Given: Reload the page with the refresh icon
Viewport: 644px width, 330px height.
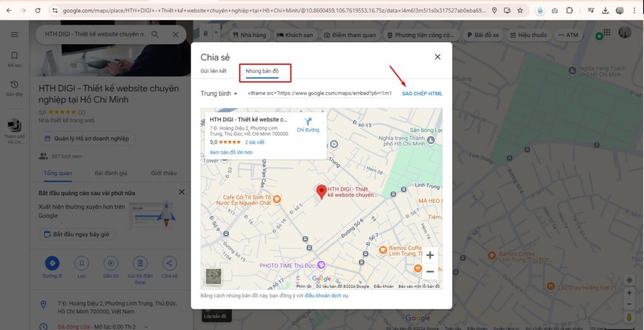Looking at the screenshot, I should [x=38, y=10].
